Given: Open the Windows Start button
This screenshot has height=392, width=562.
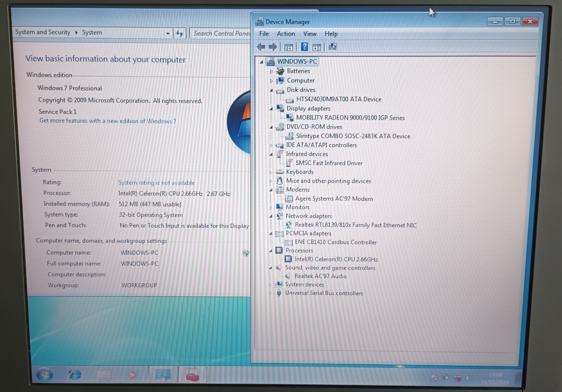Looking at the screenshot, I should tap(45, 375).
